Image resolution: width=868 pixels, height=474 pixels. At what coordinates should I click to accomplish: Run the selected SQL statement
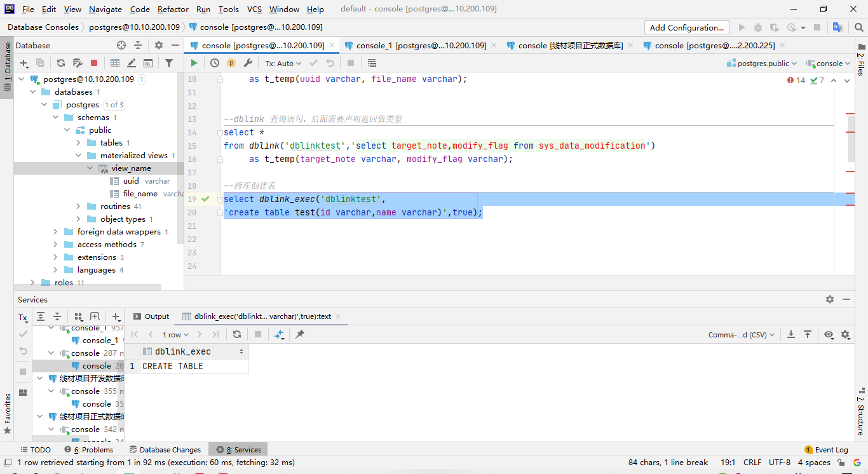coord(194,62)
